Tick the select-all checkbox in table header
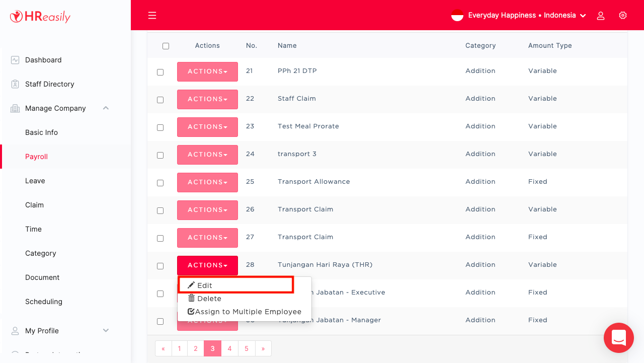This screenshot has width=644, height=363. point(166,46)
